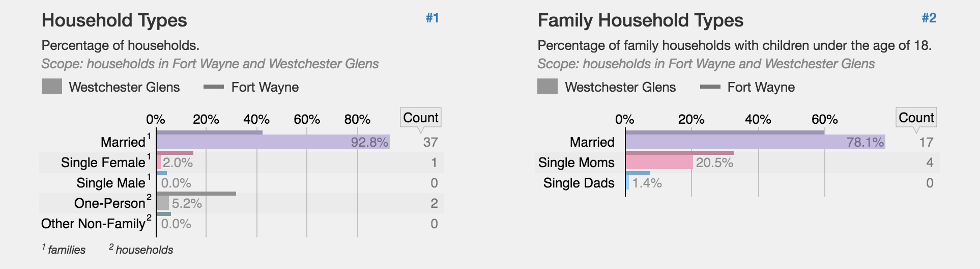980x269 pixels.
Task: Click the Family Household Types chart title
Action: tap(640, 20)
